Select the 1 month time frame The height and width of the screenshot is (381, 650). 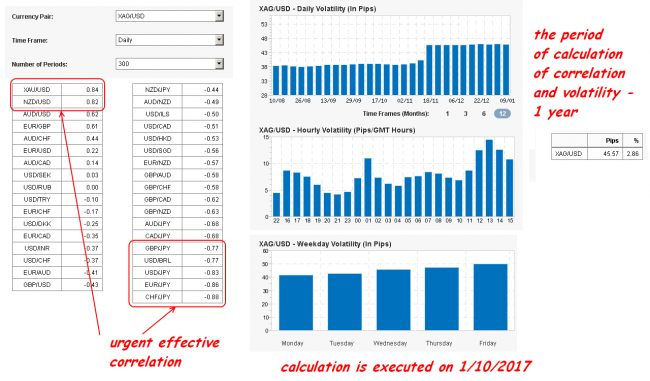coord(447,114)
